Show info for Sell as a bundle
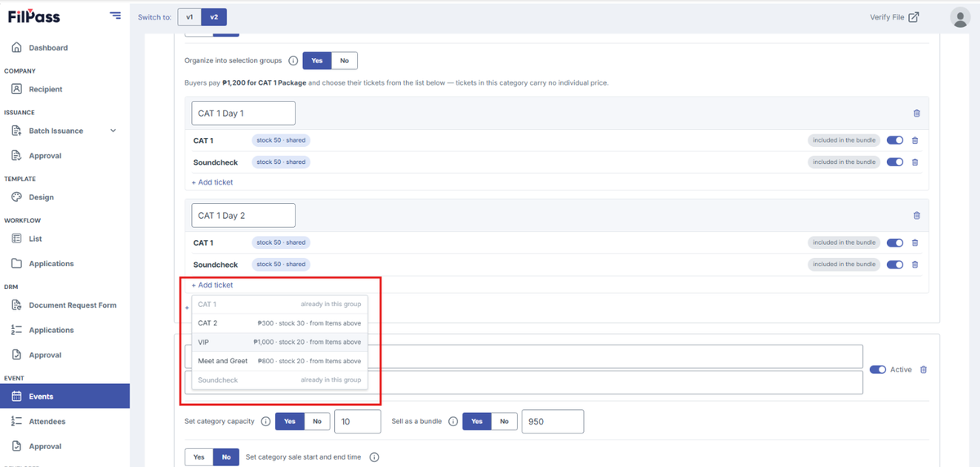The height and width of the screenshot is (467, 980). (453, 421)
